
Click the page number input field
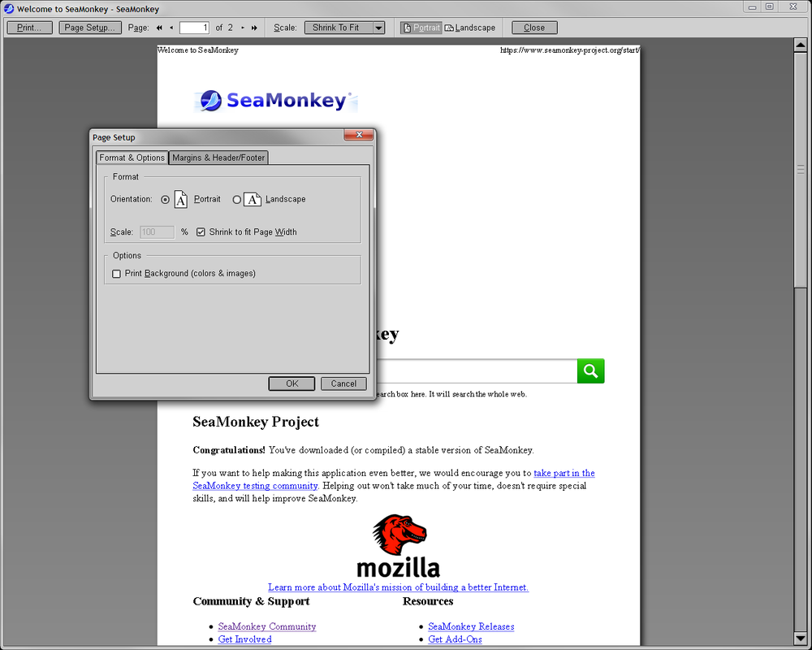(x=194, y=28)
